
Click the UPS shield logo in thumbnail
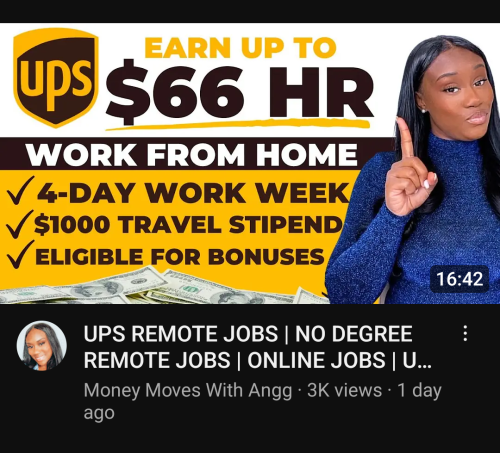(x=56, y=77)
